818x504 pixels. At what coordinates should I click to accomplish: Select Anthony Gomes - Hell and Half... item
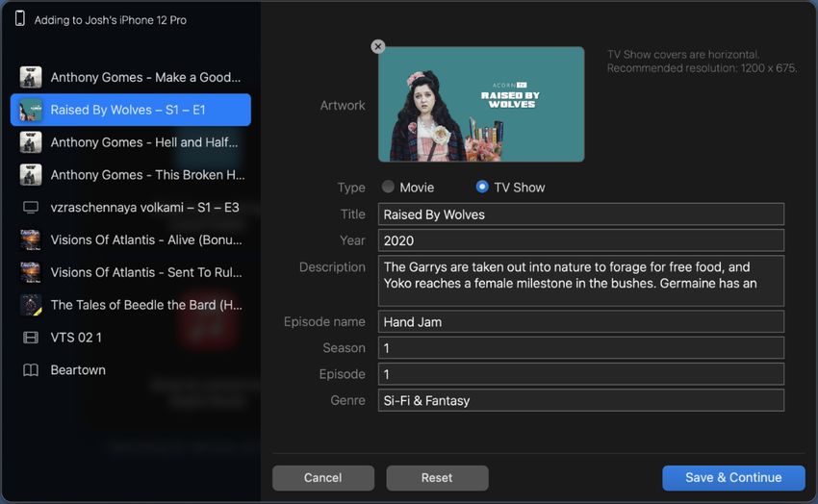pyautogui.click(x=131, y=142)
